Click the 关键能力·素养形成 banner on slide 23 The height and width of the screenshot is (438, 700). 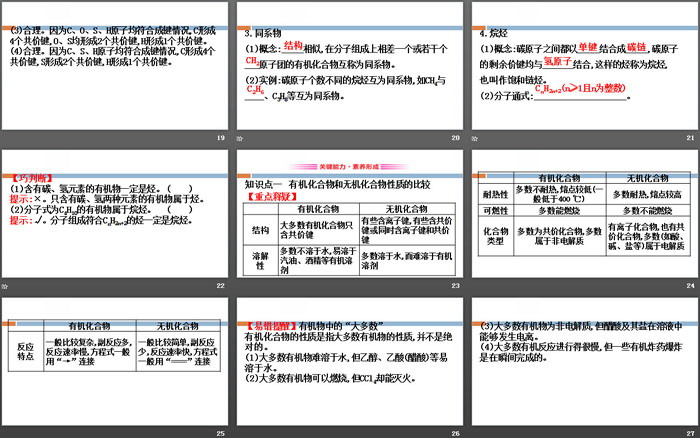pyautogui.click(x=349, y=167)
